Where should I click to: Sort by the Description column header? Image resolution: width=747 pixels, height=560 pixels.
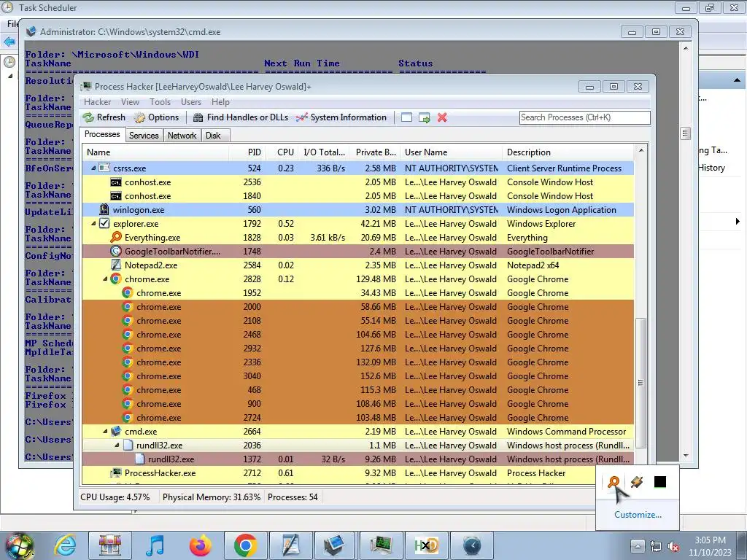tap(568, 152)
